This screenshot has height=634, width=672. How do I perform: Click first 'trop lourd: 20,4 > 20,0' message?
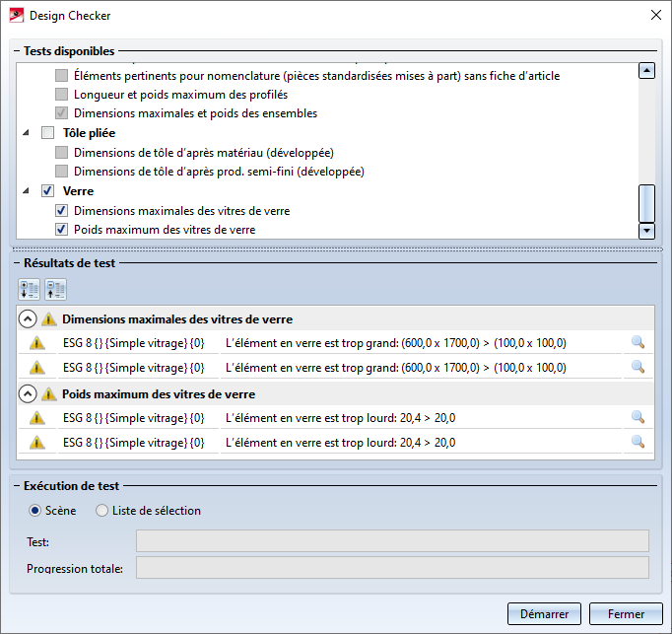pos(340,418)
